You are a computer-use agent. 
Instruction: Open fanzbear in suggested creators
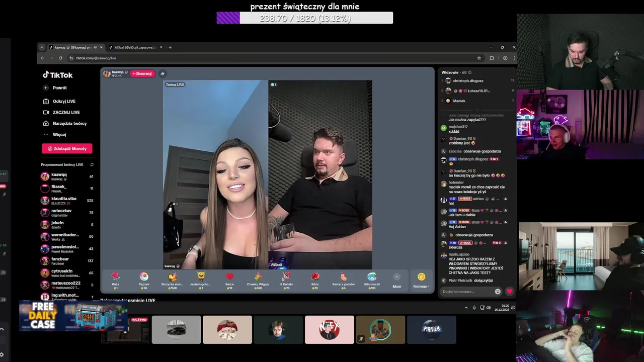tap(67, 261)
